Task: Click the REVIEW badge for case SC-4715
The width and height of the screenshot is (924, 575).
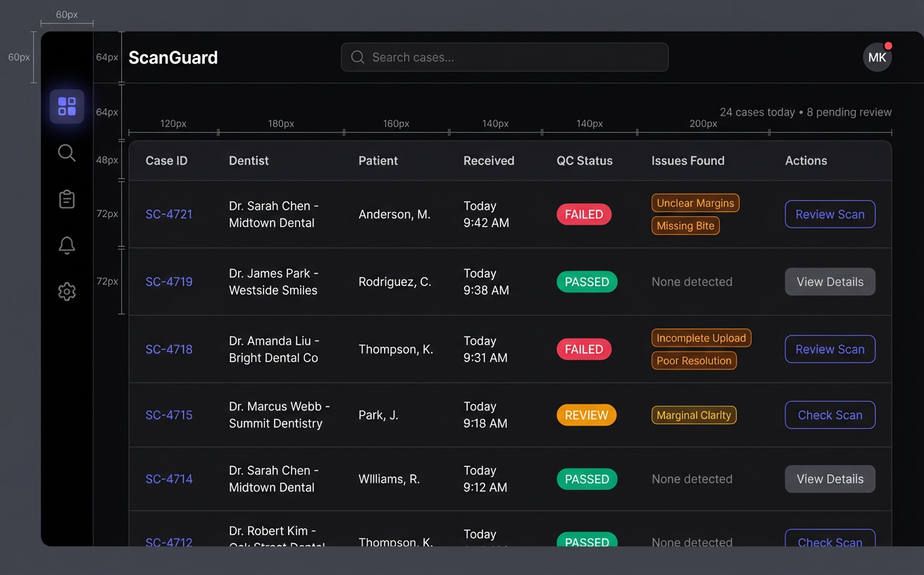Action: tap(586, 415)
